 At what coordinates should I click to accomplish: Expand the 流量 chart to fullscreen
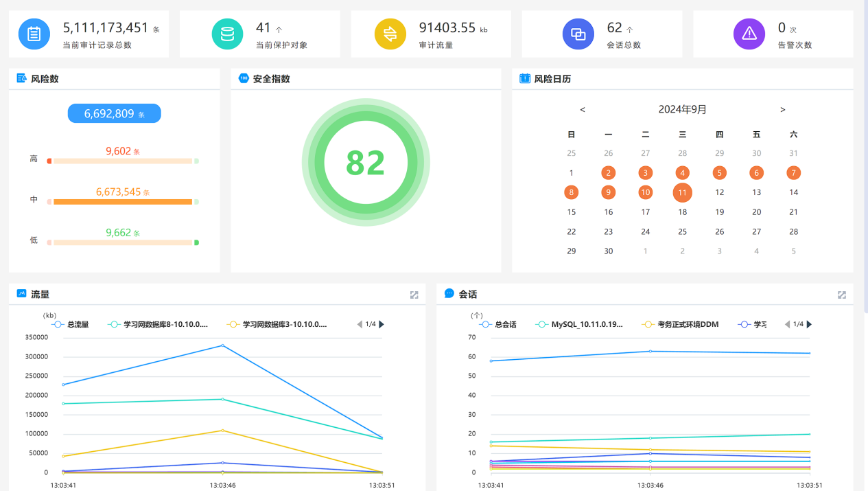point(414,295)
